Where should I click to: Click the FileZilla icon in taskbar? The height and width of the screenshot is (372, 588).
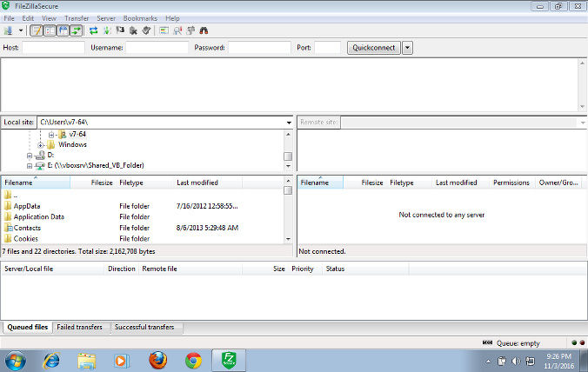(x=229, y=360)
